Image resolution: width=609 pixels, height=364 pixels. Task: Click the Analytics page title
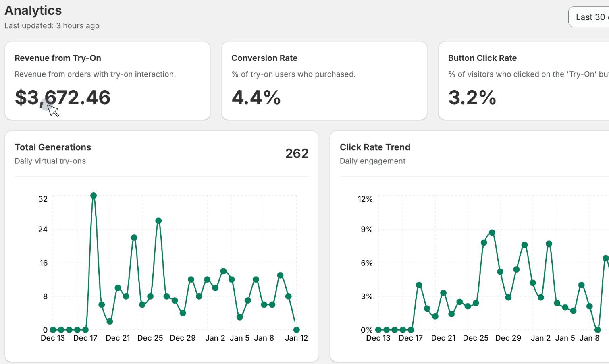pos(33,10)
